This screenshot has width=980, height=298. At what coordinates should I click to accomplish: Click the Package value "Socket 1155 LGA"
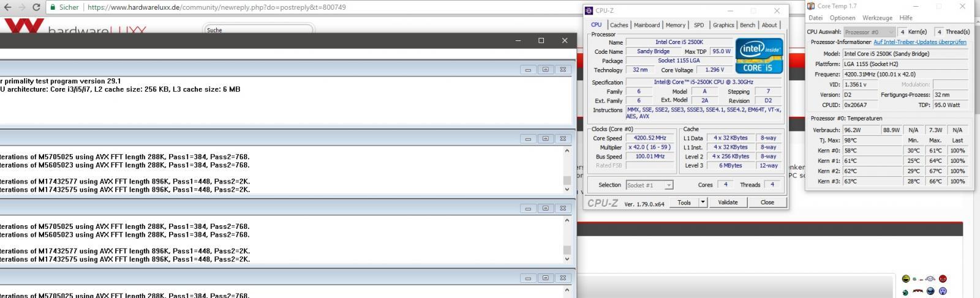(x=679, y=61)
